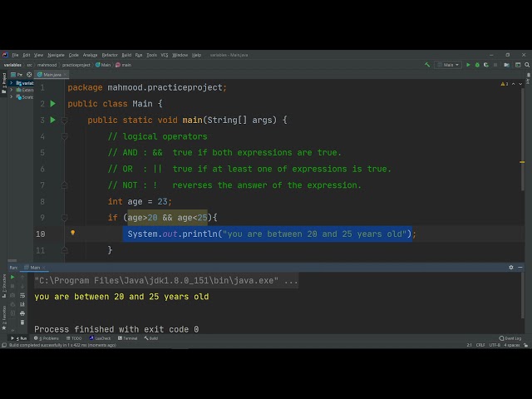Image resolution: width=532 pixels, height=399 pixels.
Task: Go to next highlighted error arrow
Action: pyautogui.click(x=520, y=84)
